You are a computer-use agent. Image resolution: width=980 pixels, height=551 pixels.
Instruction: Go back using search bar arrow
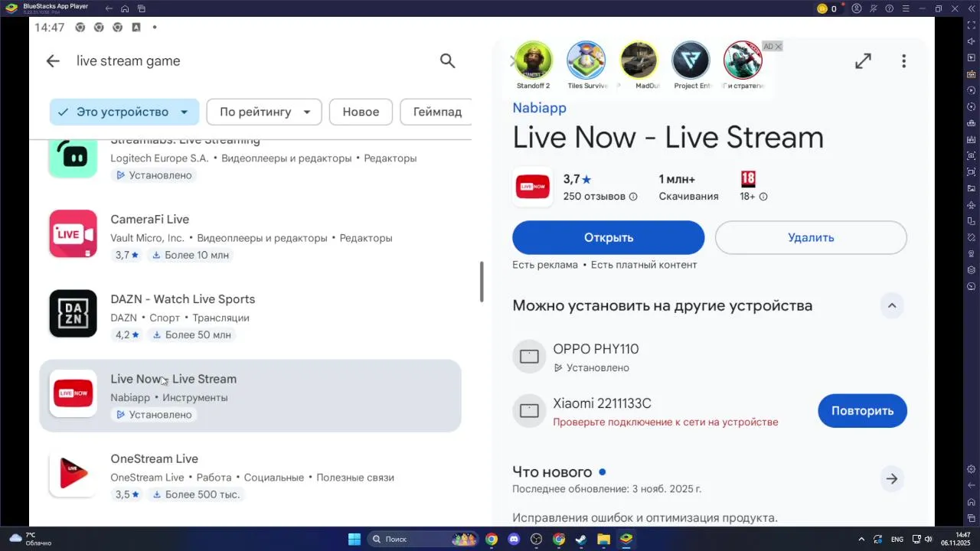pyautogui.click(x=53, y=61)
